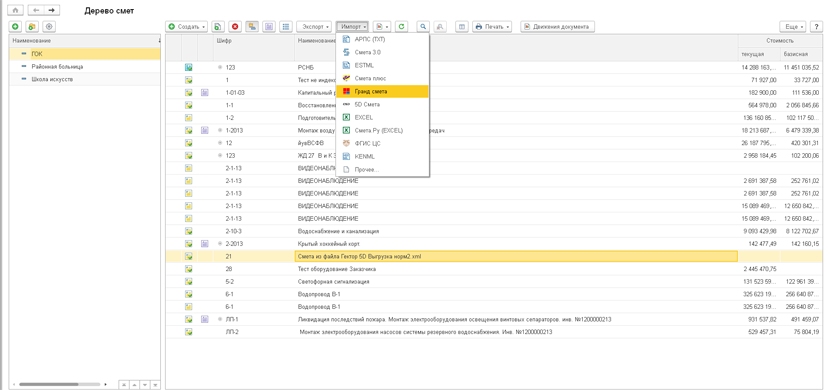
Task: Click the status icon of the 2-10-3 row
Action: tap(188, 231)
